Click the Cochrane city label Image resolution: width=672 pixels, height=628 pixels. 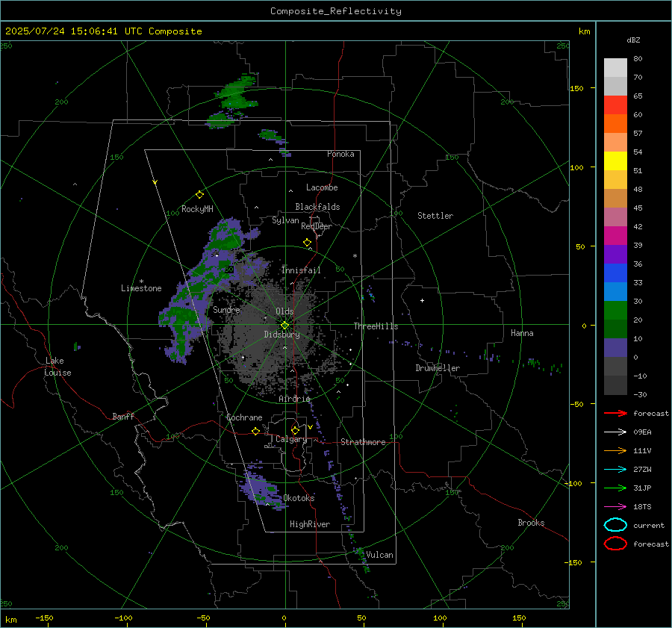point(244,417)
